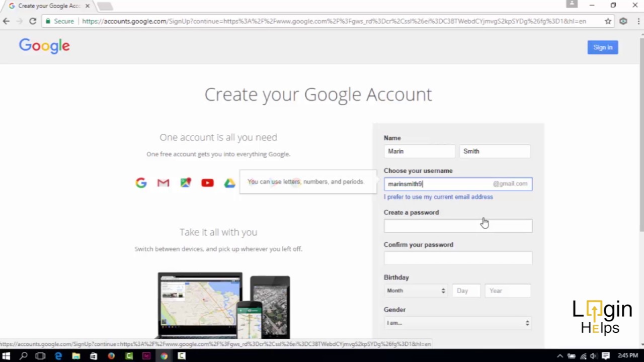Click the Google Maps icon

pos(186,183)
